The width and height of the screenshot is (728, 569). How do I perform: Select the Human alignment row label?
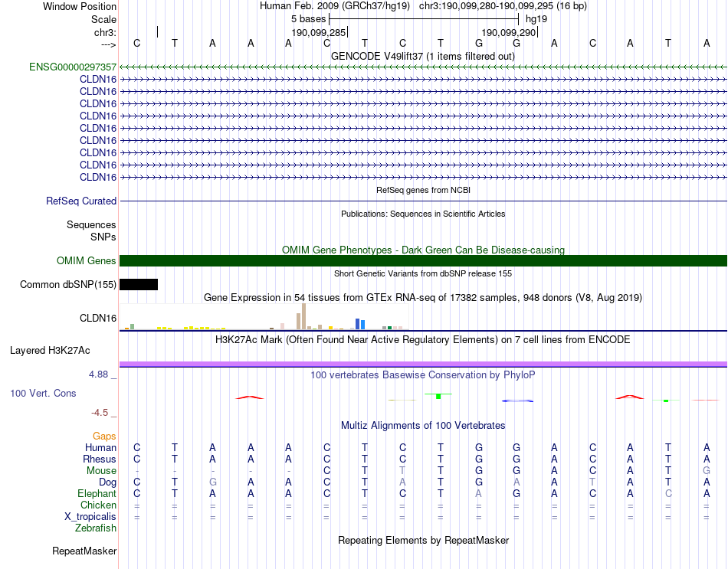point(100,447)
